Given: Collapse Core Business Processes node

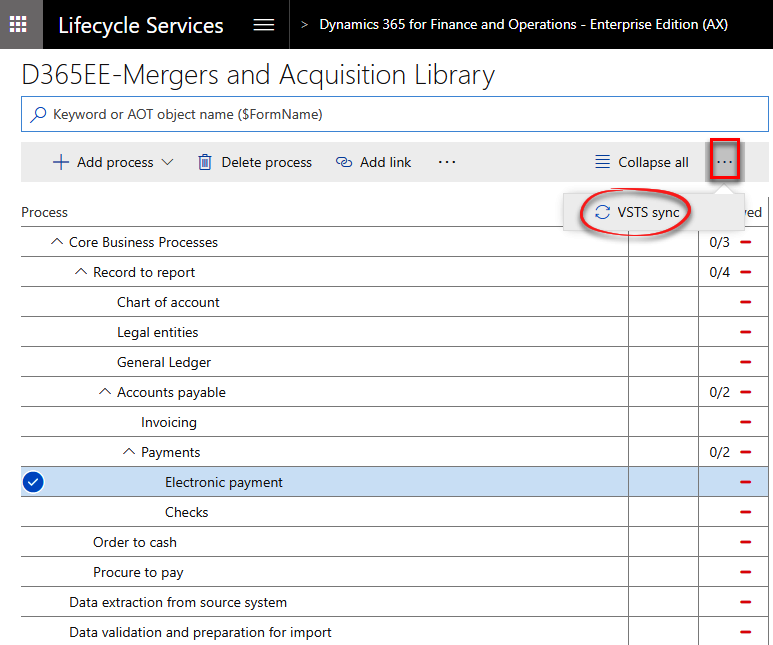Looking at the screenshot, I should coord(57,242).
